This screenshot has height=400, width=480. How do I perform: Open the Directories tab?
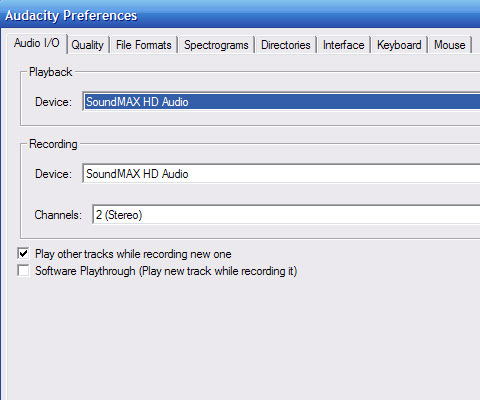coord(286,45)
